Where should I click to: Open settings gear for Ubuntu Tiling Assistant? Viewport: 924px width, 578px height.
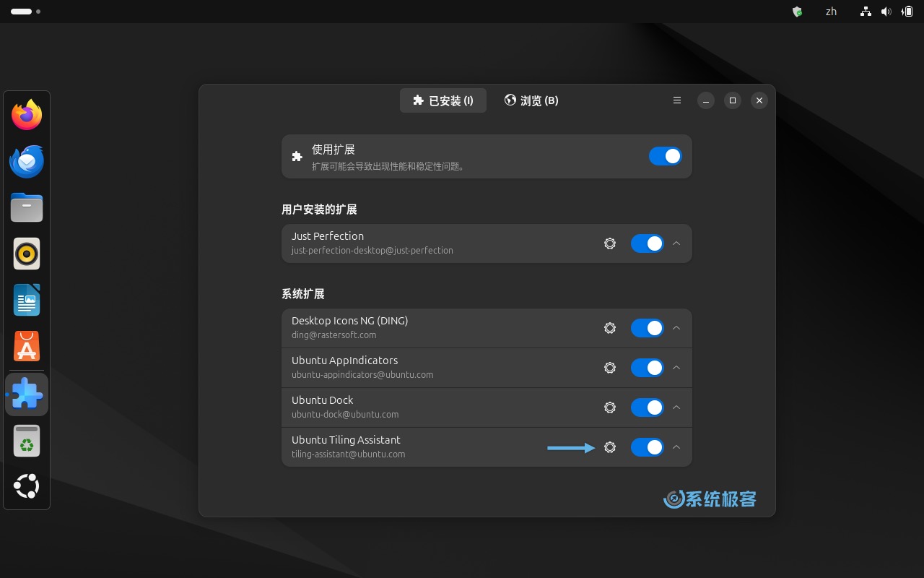pyautogui.click(x=610, y=447)
